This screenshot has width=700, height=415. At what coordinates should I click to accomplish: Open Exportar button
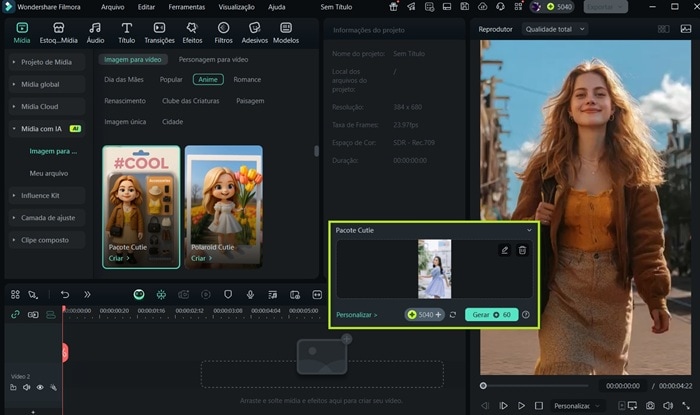click(605, 7)
